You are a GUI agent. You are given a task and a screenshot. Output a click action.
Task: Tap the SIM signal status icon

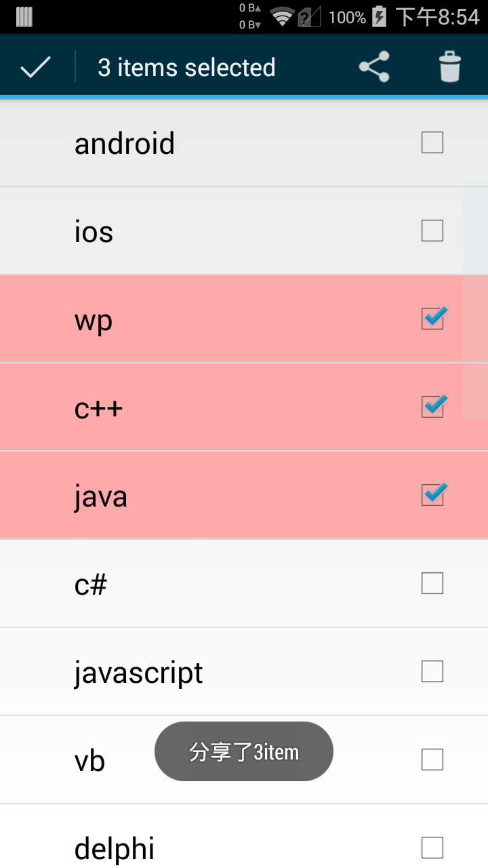click(310, 17)
